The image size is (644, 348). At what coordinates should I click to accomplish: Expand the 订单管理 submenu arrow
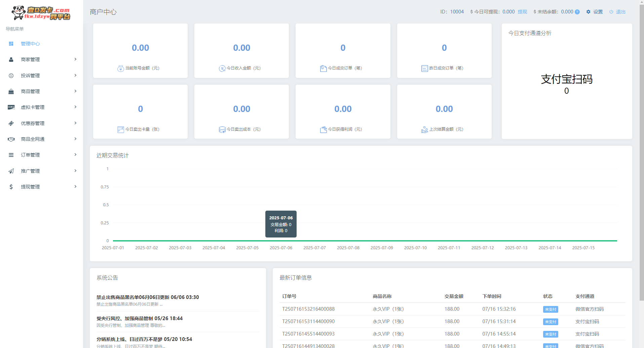[x=75, y=155]
